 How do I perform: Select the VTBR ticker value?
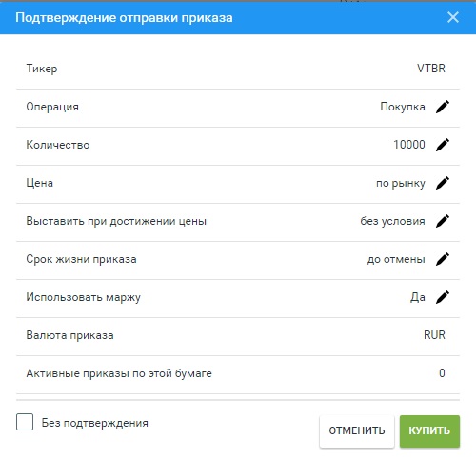coord(431,69)
